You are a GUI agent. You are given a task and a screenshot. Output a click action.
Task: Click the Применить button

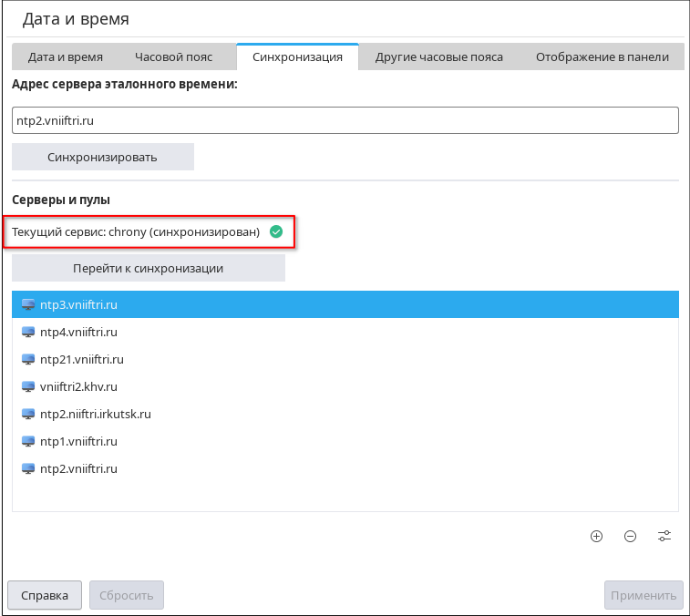coord(644,595)
